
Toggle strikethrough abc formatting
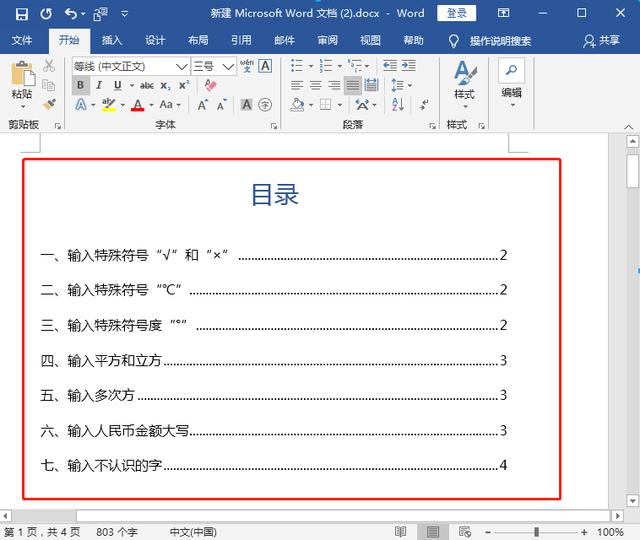tap(147, 85)
